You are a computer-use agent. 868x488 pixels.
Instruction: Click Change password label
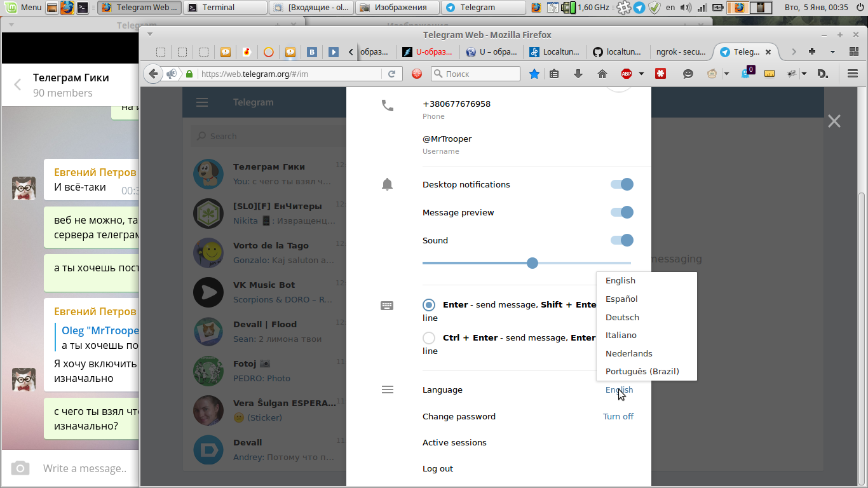click(x=459, y=417)
